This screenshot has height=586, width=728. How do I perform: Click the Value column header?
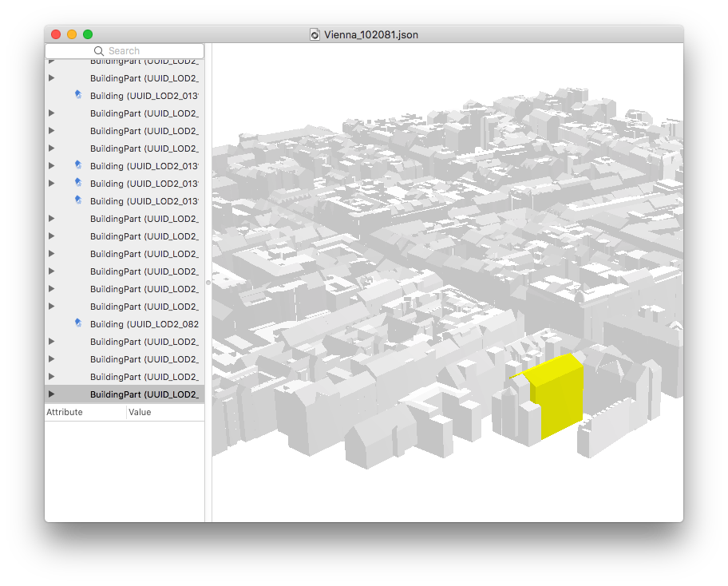(x=140, y=413)
